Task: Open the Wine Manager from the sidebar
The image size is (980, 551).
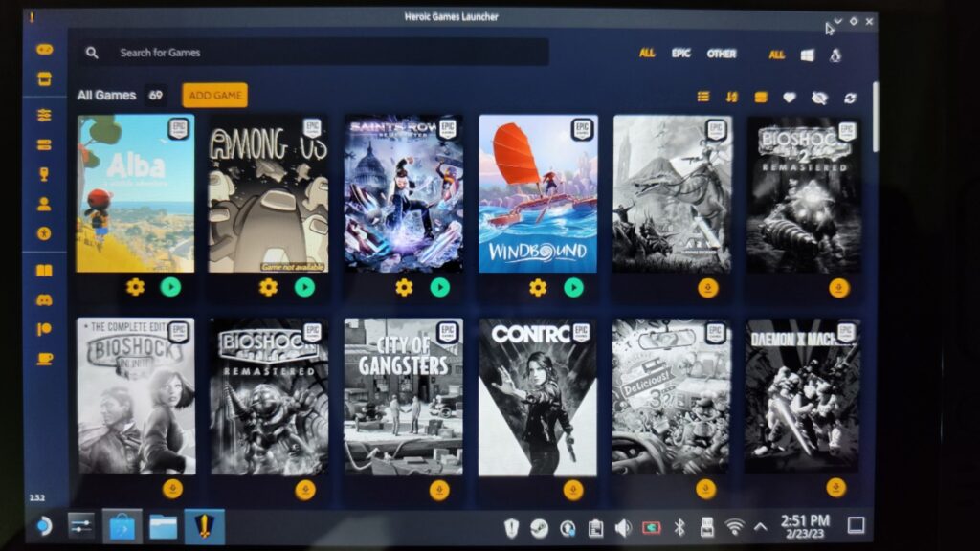Action: click(x=42, y=174)
